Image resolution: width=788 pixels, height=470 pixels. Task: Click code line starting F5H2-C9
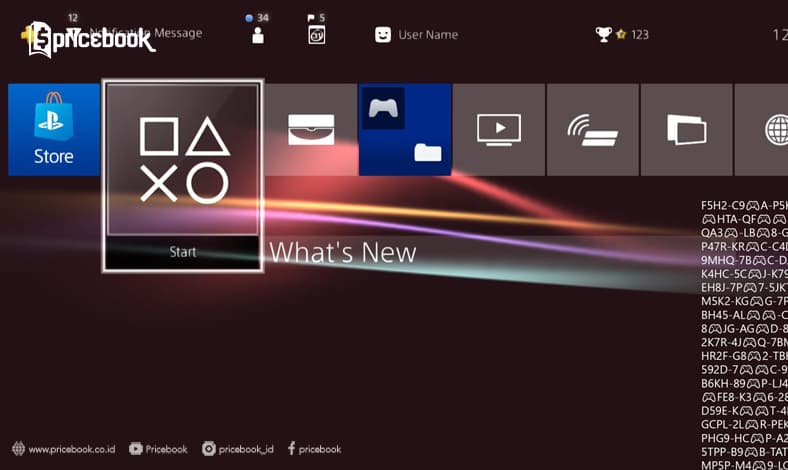point(744,205)
